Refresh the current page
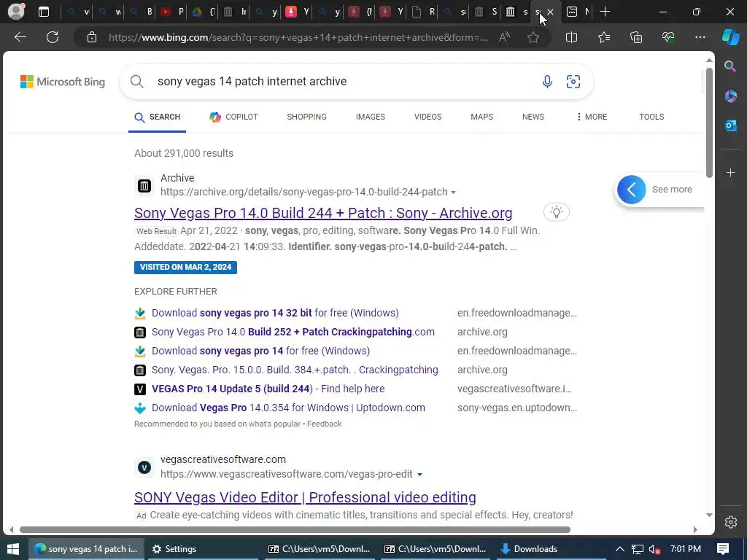This screenshot has height=560, width=747. pyautogui.click(x=53, y=37)
